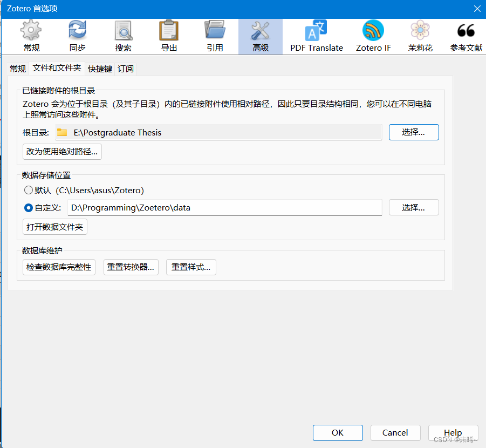Open the 搜索 search preferences pane

click(x=123, y=37)
